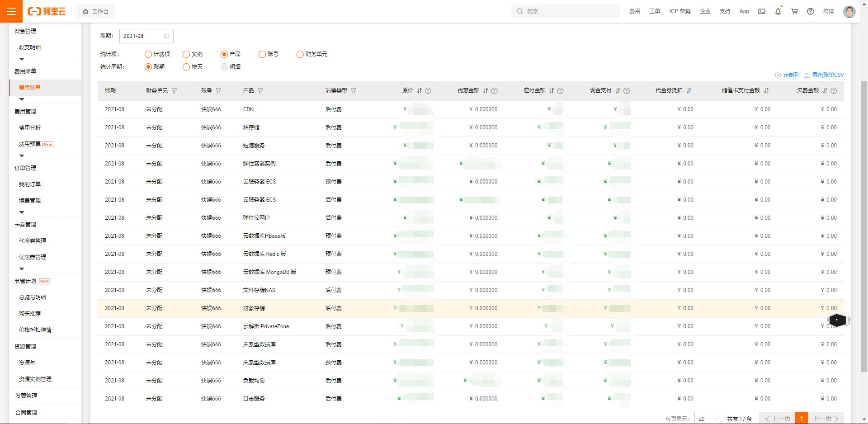Open the notifications bell

tap(778, 11)
